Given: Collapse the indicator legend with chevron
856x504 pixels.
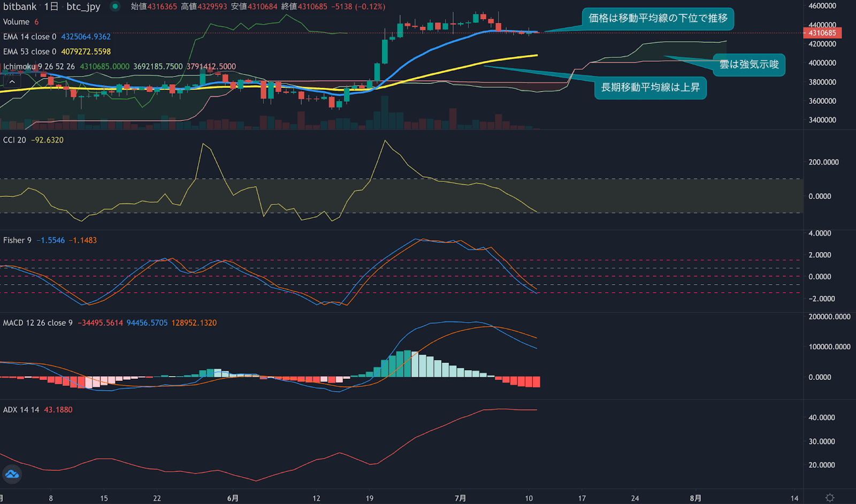Looking at the screenshot, I should click(12, 82).
